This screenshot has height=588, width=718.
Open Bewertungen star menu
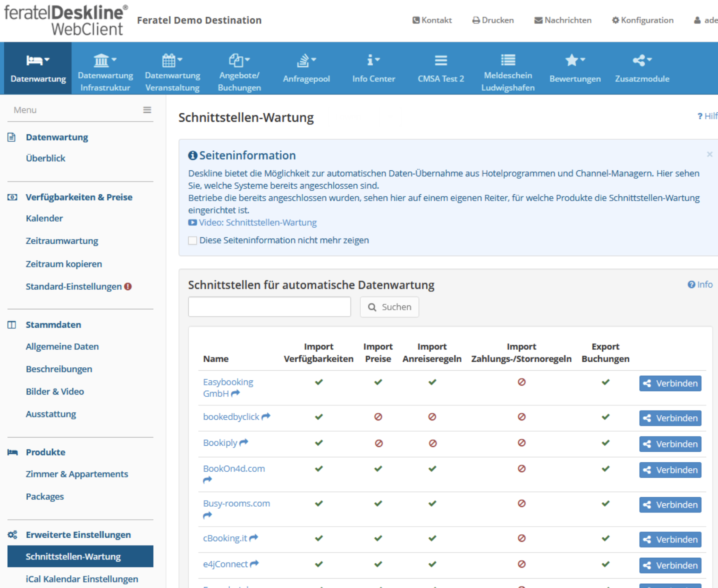point(575,68)
